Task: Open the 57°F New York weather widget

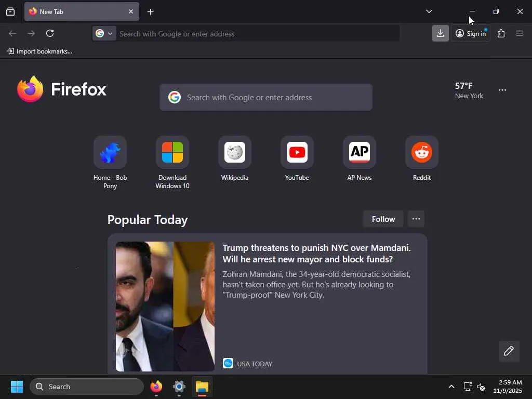Action: coord(469,90)
